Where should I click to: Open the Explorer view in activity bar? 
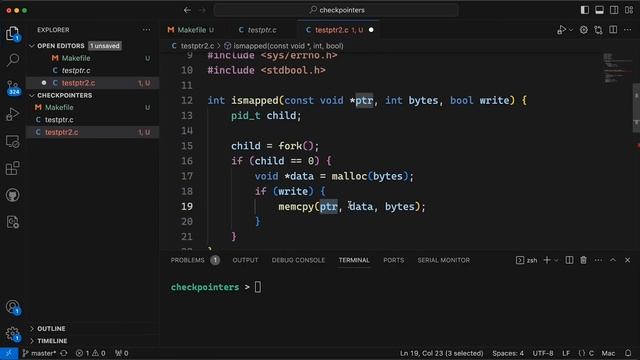[13, 33]
